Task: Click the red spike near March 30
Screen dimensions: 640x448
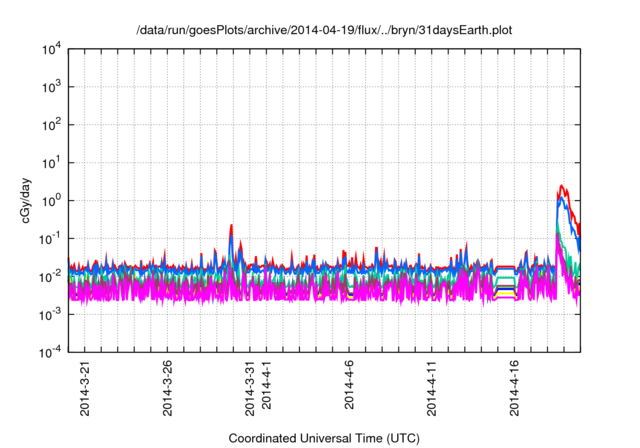Action: pos(231,228)
